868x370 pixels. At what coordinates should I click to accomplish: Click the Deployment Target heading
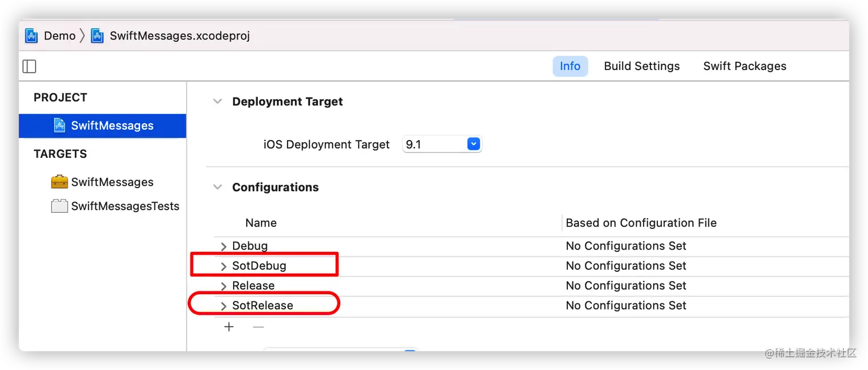288,102
